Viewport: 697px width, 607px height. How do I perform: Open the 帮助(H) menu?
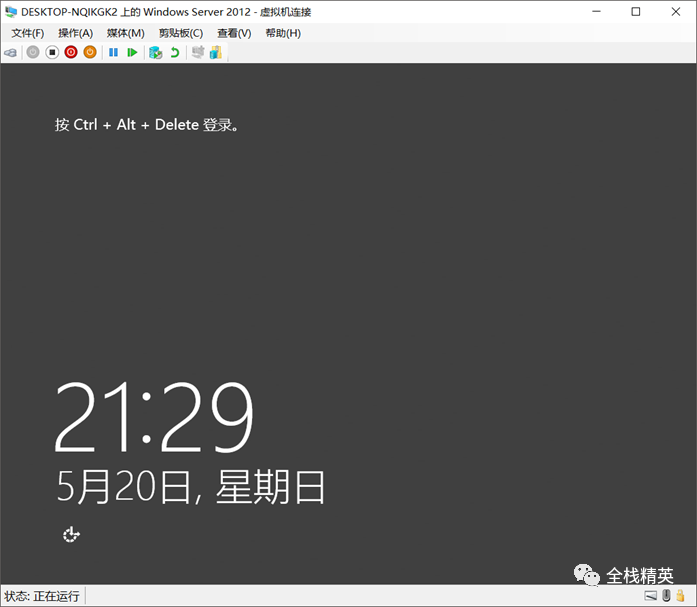click(x=283, y=33)
